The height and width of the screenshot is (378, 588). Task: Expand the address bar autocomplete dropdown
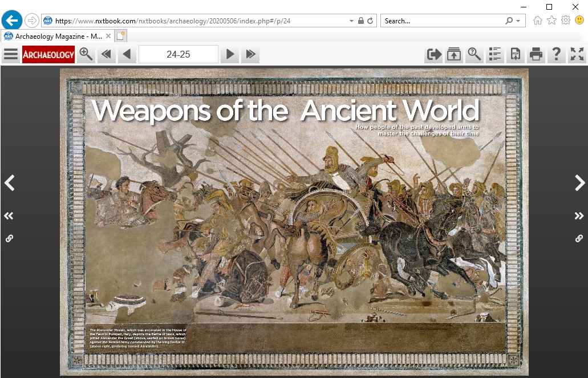point(351,21)
